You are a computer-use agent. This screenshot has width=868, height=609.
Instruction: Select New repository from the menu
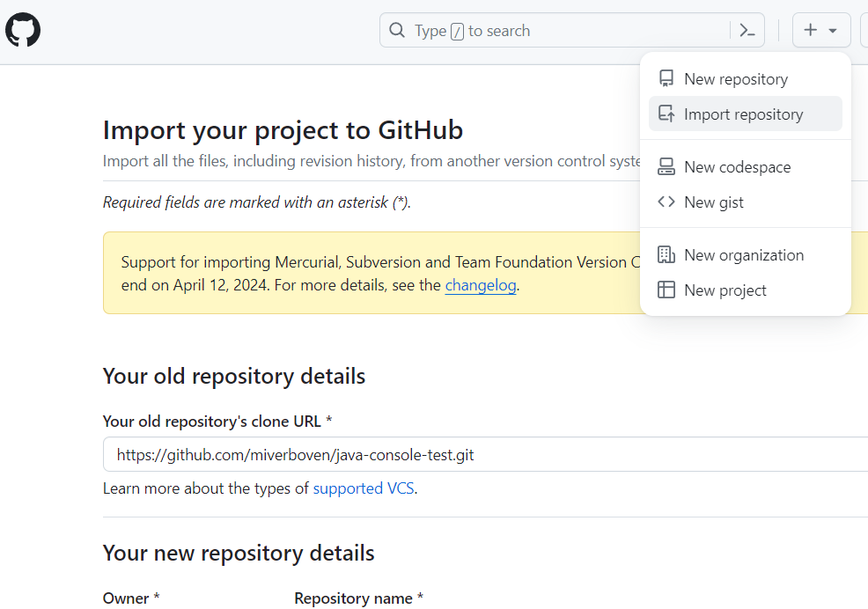(x=746, y=78)
